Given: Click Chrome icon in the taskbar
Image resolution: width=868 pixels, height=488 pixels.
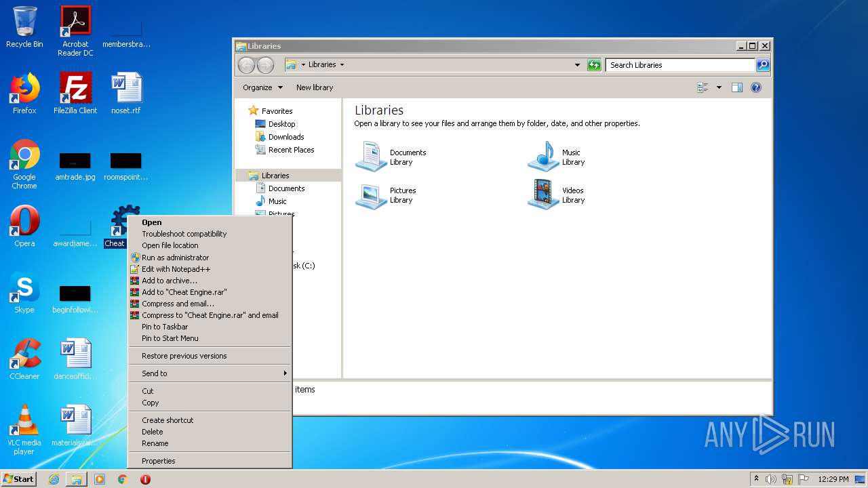Looking at the screenshot, I should (x=123, y=479).
